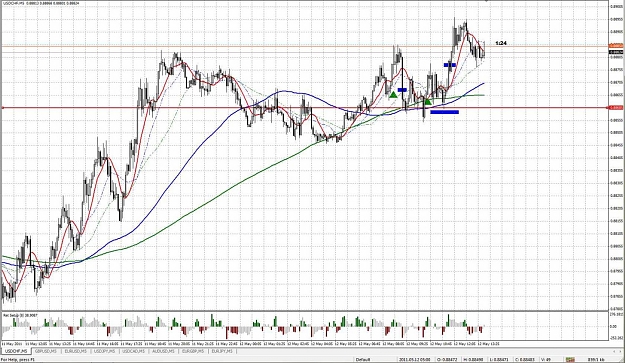Switch to the EURJPY,M5 chart tab
This screenshot has width=625, height=363.
(x=222, y=351)
